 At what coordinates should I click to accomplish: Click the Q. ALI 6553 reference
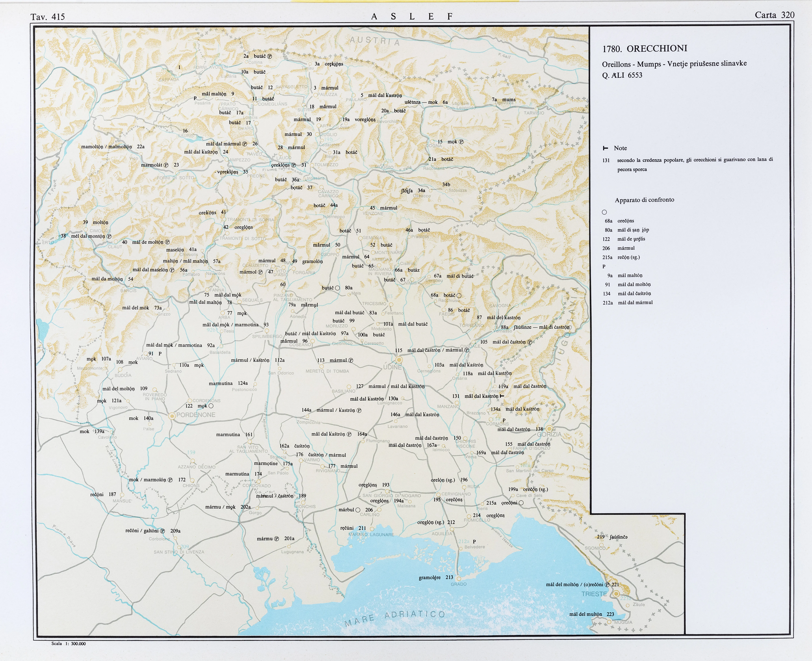(622, 75)
